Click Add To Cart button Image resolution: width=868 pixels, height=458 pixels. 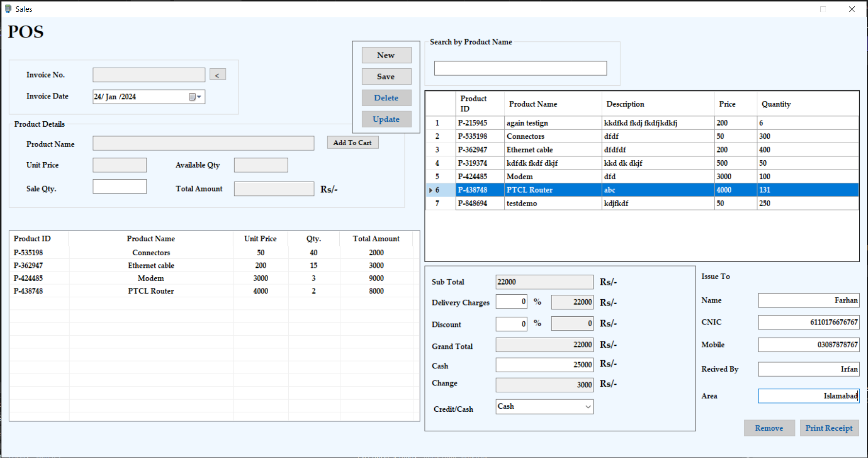352,143
